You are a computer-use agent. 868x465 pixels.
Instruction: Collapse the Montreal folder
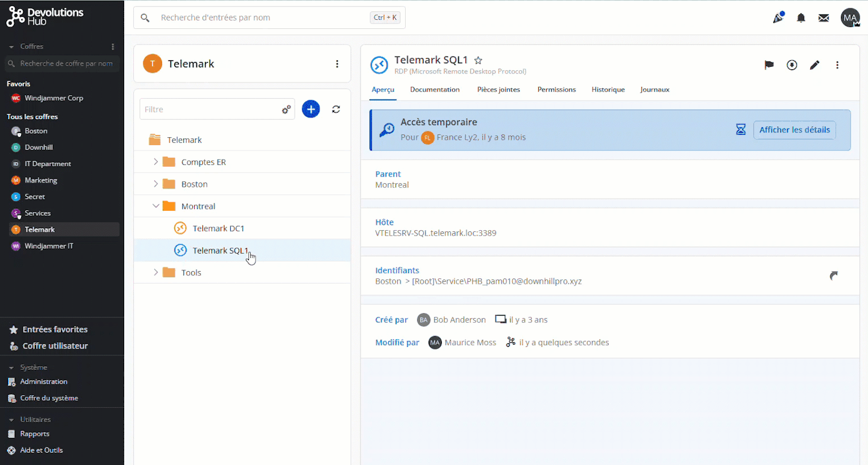(156, 206)
